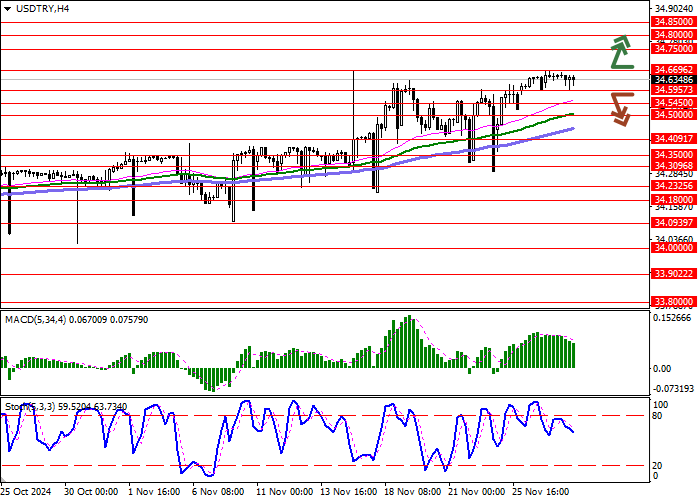Select the 34.35000 price level label

pyautogui.click(x=674, y=155)
